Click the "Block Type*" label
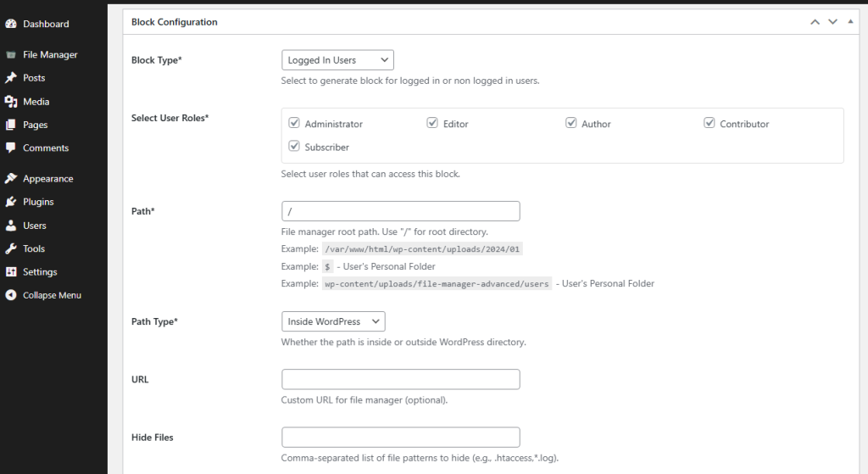The image size is (868, 474). (157, 60)
